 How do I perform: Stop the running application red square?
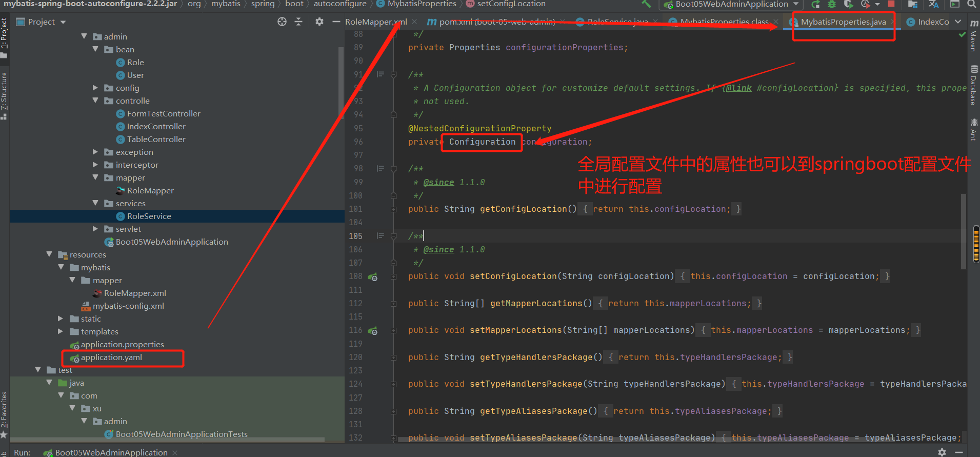(891, 4)
